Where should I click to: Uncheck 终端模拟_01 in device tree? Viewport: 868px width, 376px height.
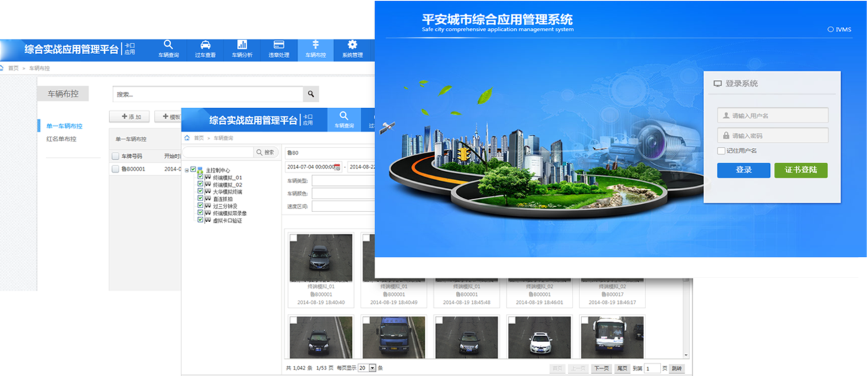pyautogui.click(x=201, y=177)
